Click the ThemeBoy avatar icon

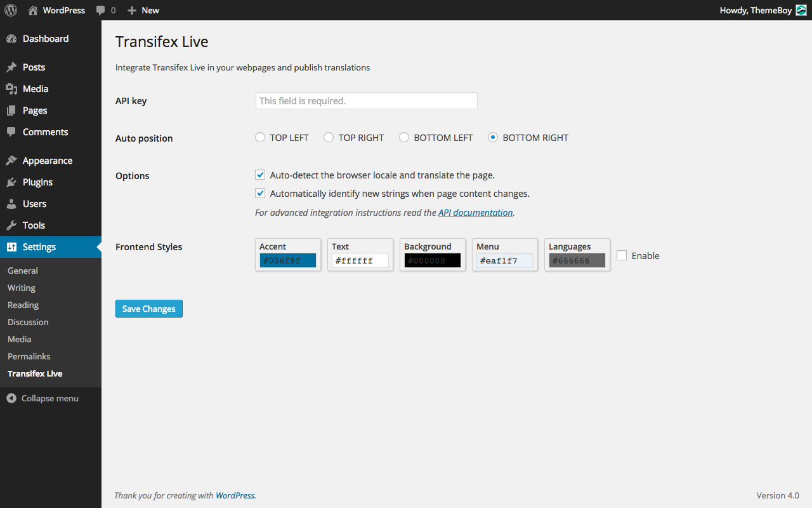[801, 10]
